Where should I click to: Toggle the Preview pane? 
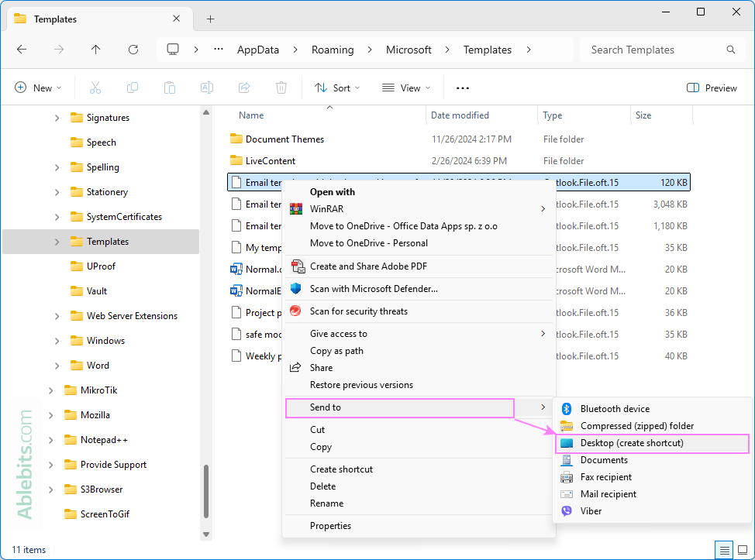tap(712, 88)
